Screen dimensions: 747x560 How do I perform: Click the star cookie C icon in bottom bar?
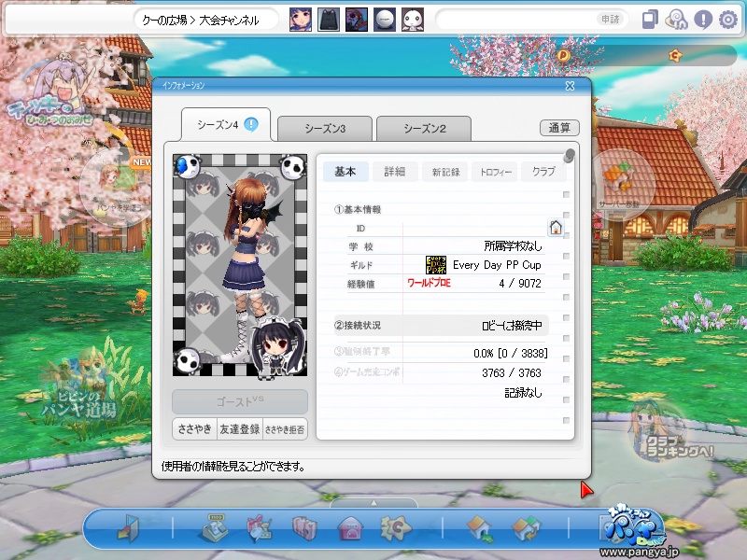[x=396, y=527]
